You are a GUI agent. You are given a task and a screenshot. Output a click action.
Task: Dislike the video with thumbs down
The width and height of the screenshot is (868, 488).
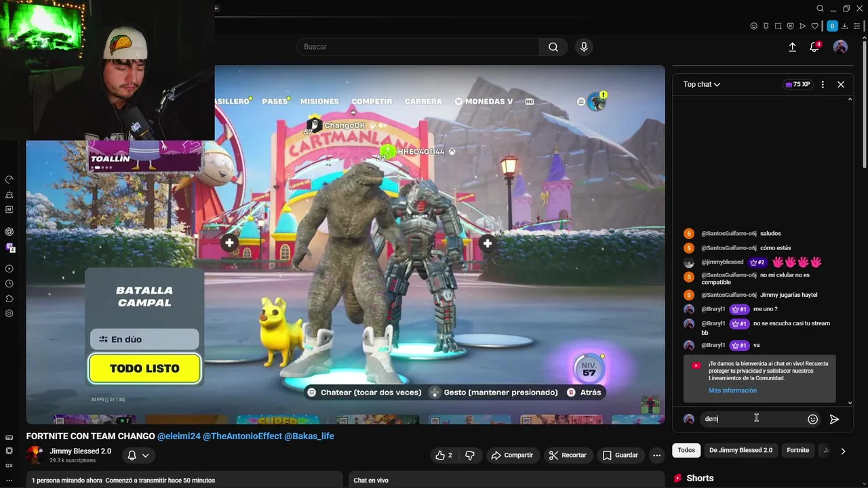470,455
